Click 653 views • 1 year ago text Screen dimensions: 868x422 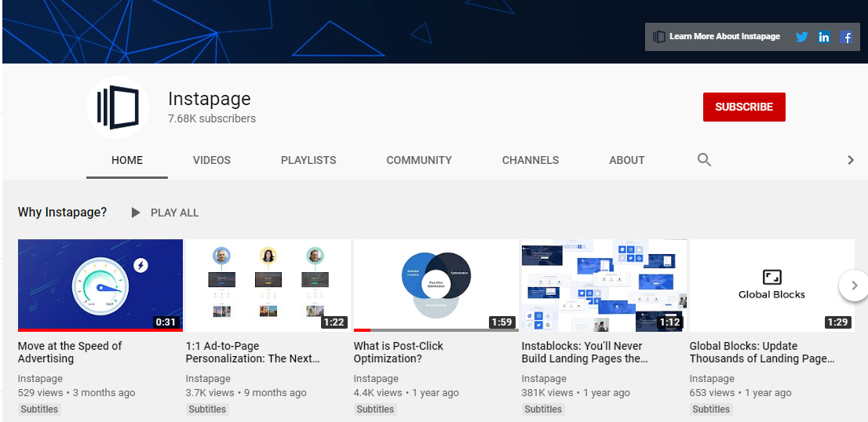(741, 393)
